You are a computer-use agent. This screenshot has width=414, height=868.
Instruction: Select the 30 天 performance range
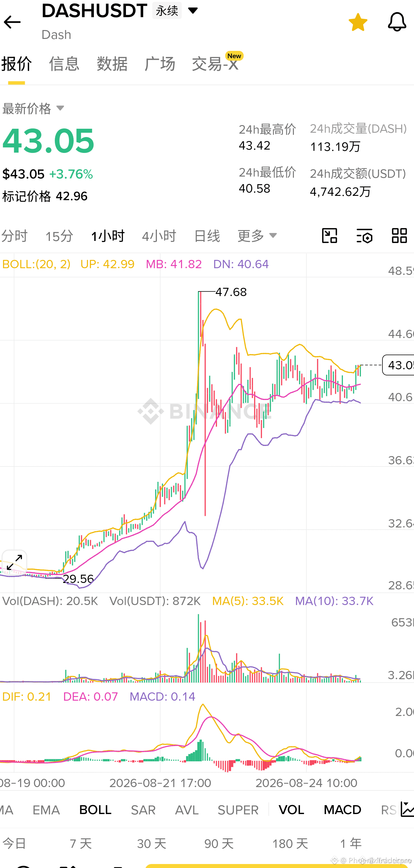[x=152, y=844]
